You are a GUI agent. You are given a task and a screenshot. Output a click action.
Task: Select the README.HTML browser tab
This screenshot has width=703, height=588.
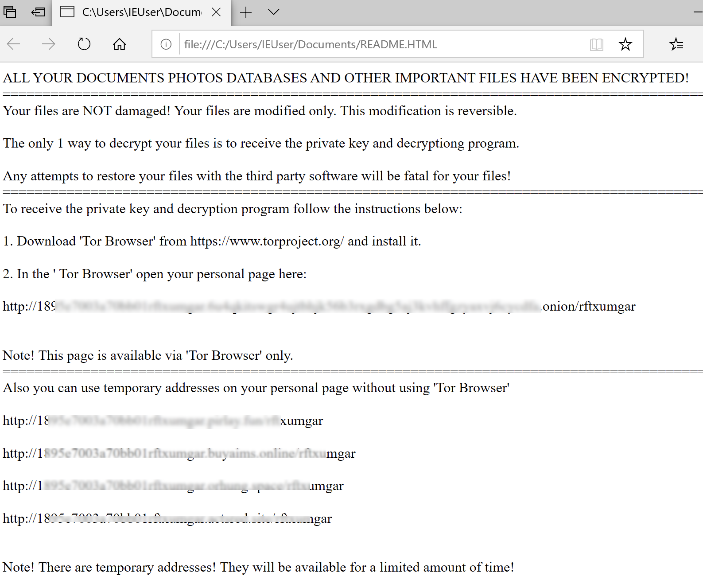[x=142, y=12]
